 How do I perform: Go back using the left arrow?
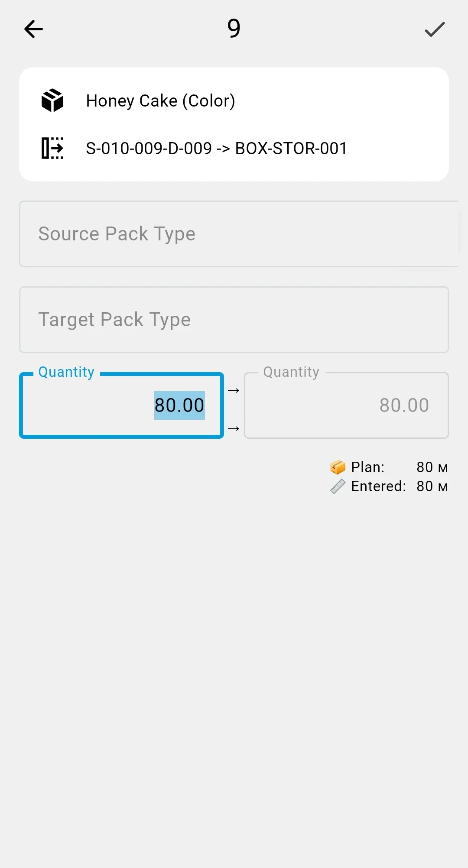point(33,29)
